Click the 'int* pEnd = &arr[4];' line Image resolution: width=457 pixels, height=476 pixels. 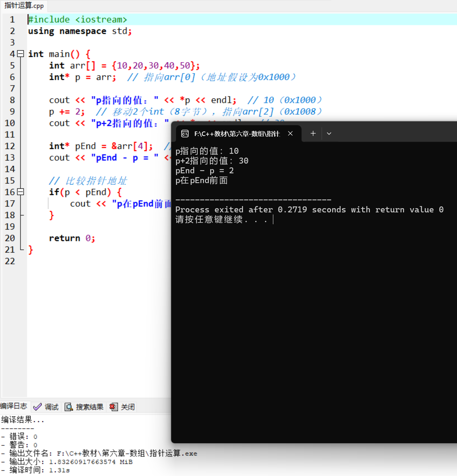[101, 146]
